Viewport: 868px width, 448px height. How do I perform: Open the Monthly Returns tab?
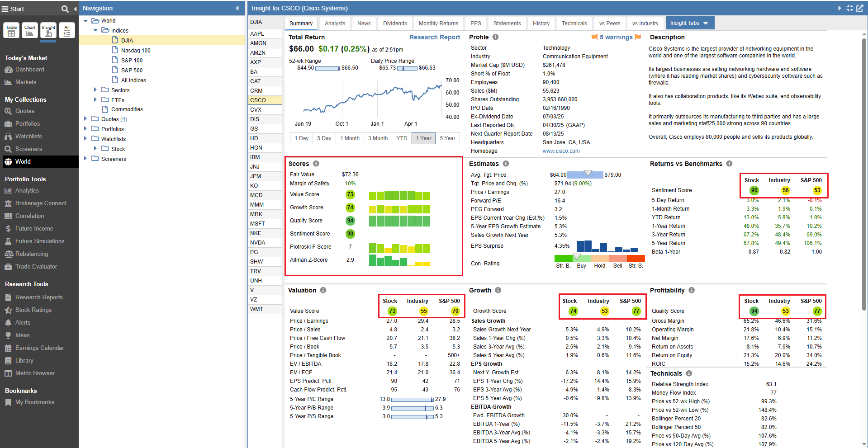click(438, 24)
